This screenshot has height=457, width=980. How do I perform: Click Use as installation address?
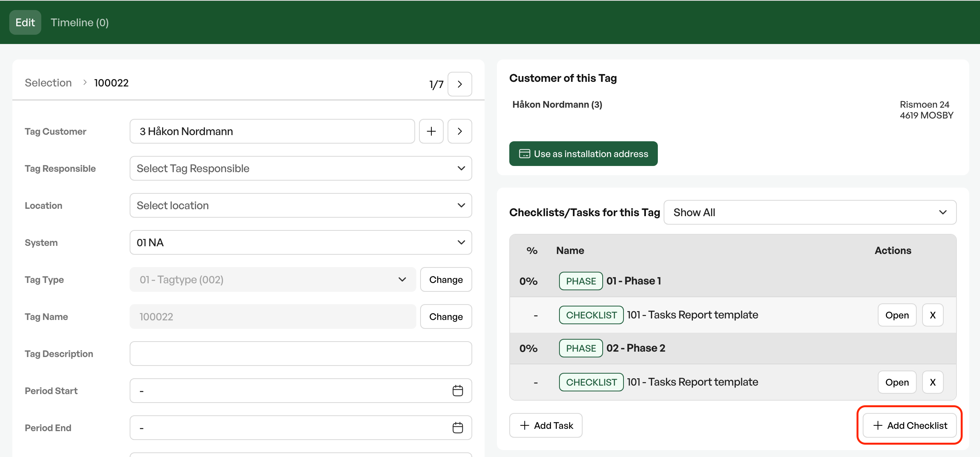pos(583,154)
